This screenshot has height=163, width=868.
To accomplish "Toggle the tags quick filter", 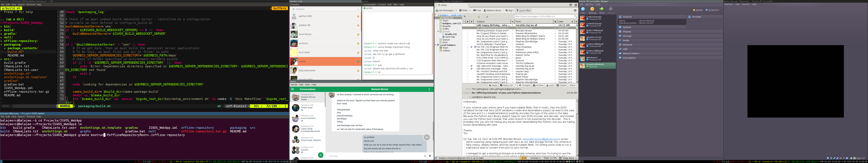I will (483, 17).
